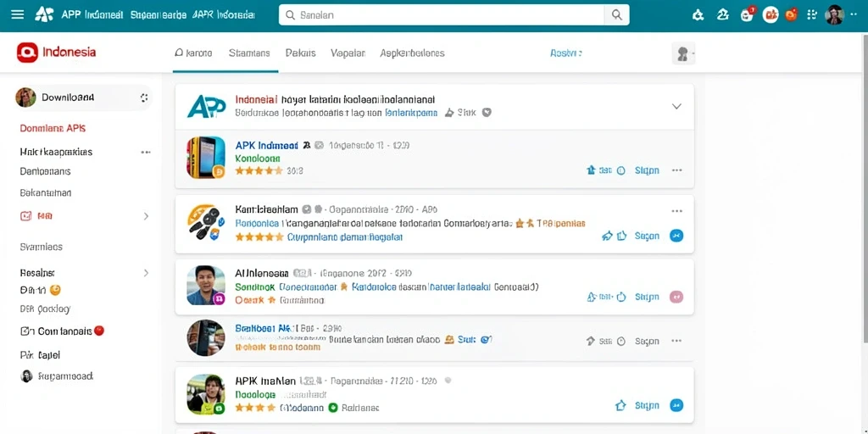Screen dimensions: 868x434
Task: Collapse the APP Indonesia header card chevron
Action: (676, 106)
